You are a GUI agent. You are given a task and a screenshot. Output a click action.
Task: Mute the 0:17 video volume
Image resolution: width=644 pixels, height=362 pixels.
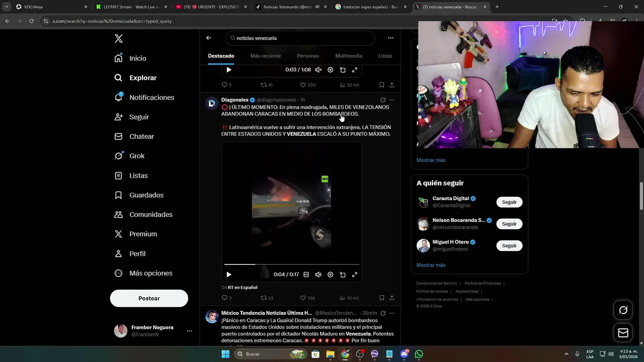point(318,275)
